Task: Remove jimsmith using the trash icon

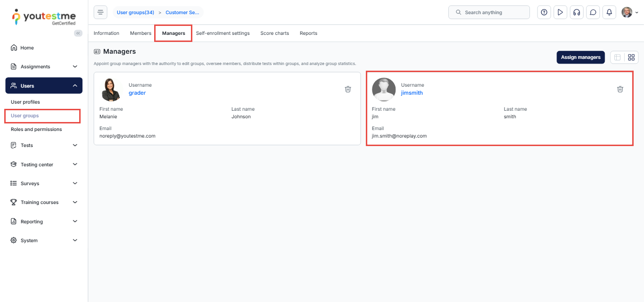Action: (620, 89)
